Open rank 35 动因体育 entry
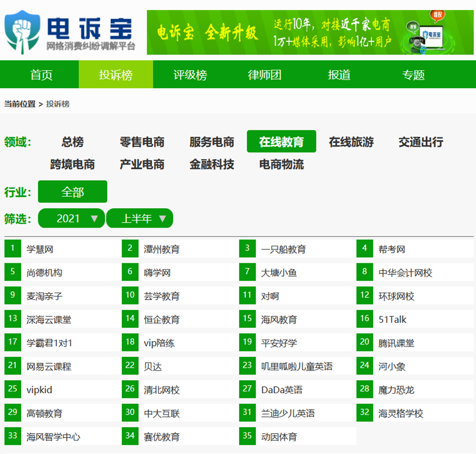Screen dimensions: 476x454 pos(298,436)
